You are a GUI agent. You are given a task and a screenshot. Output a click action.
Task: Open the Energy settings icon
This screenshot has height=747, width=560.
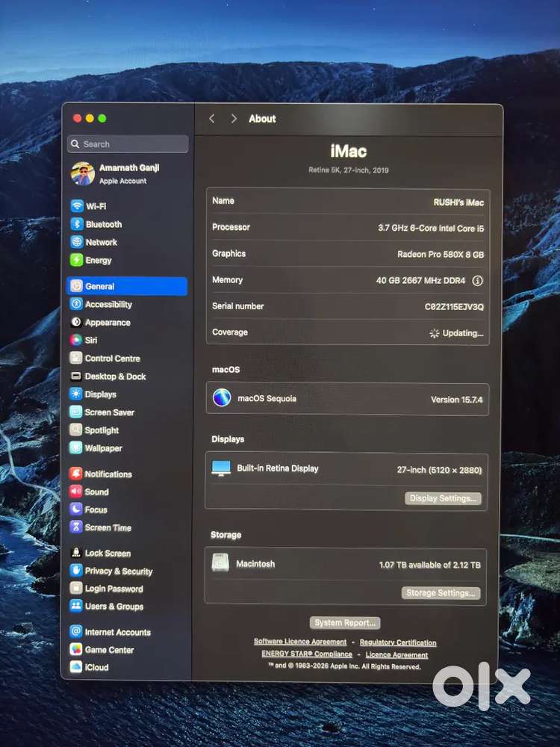(76, 260)
